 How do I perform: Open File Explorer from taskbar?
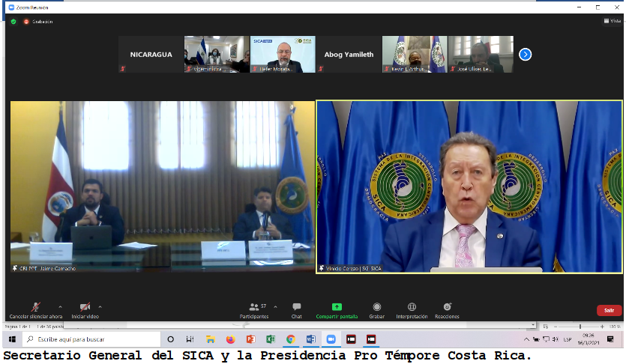pos(211,339)
